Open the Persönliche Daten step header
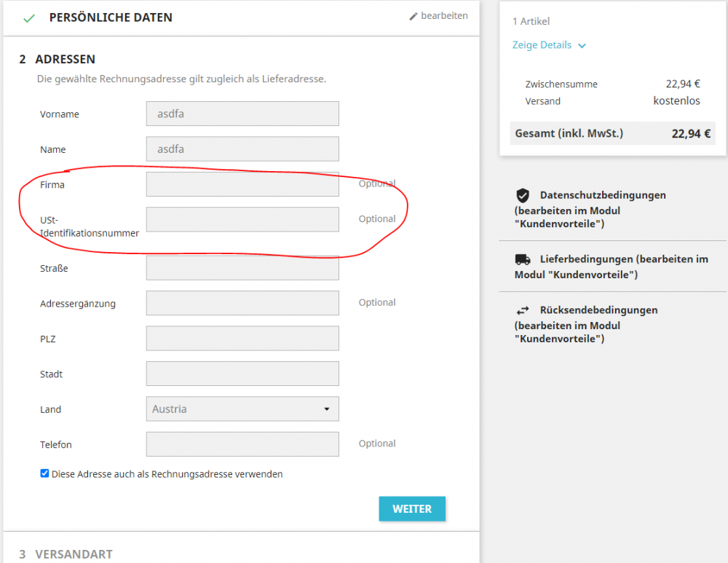Screen dimensions: 728x563 point(111,17)
